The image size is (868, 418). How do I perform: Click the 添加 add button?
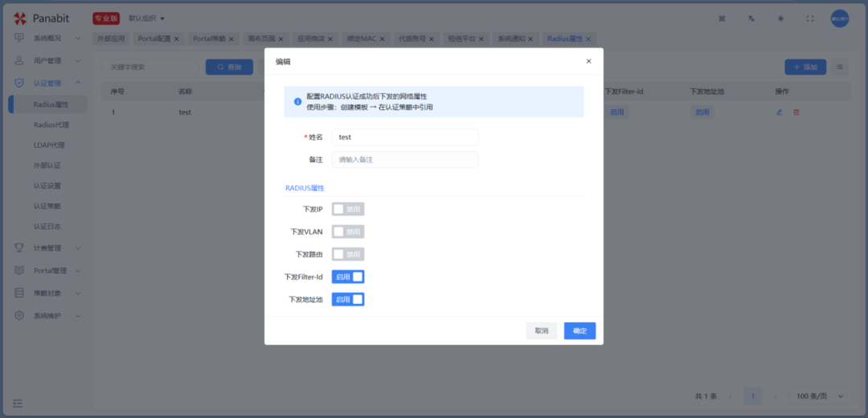[x=805, y=67]
